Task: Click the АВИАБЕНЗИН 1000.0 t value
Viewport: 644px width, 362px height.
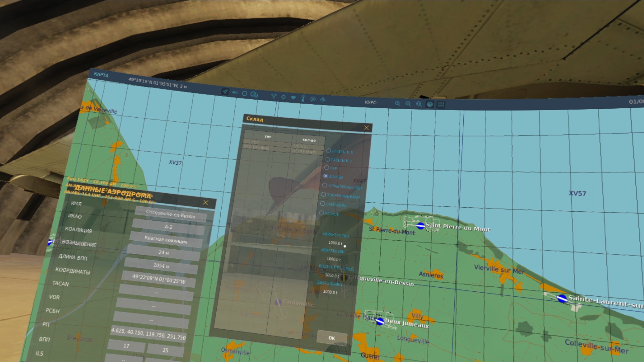Action: click(x=334, y=259)
